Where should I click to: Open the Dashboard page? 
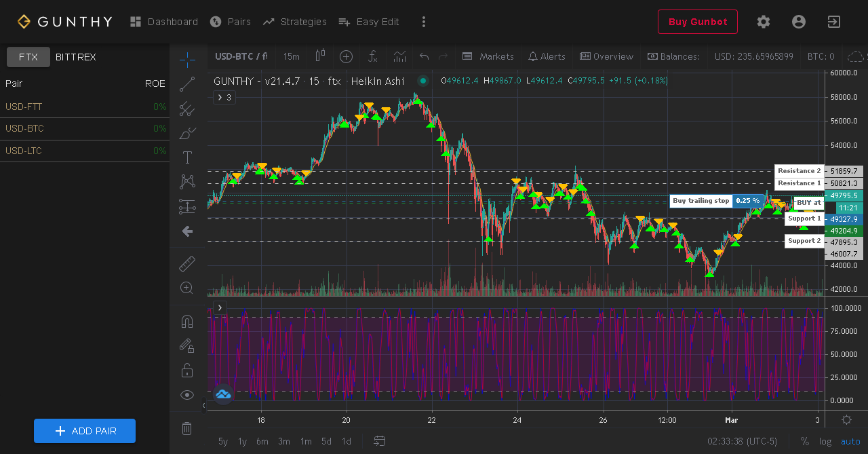coord(163,22)
